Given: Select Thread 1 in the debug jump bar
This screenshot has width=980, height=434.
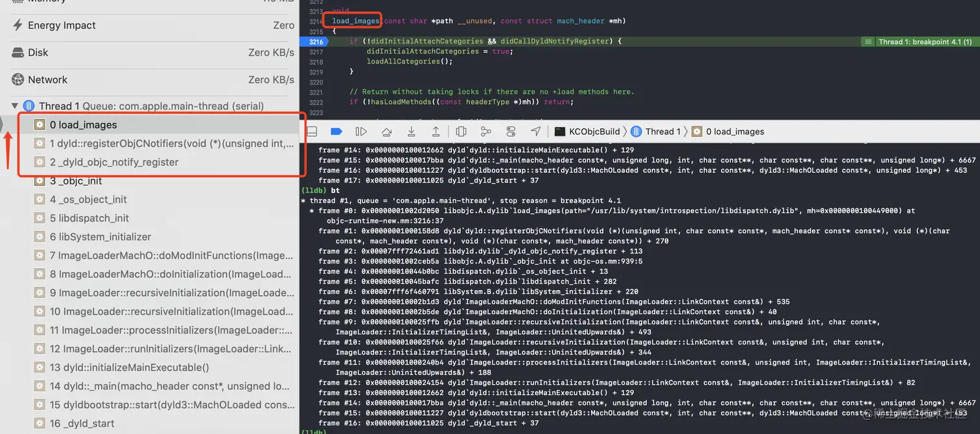Looking at the screenshot, I should pos(655,131).
